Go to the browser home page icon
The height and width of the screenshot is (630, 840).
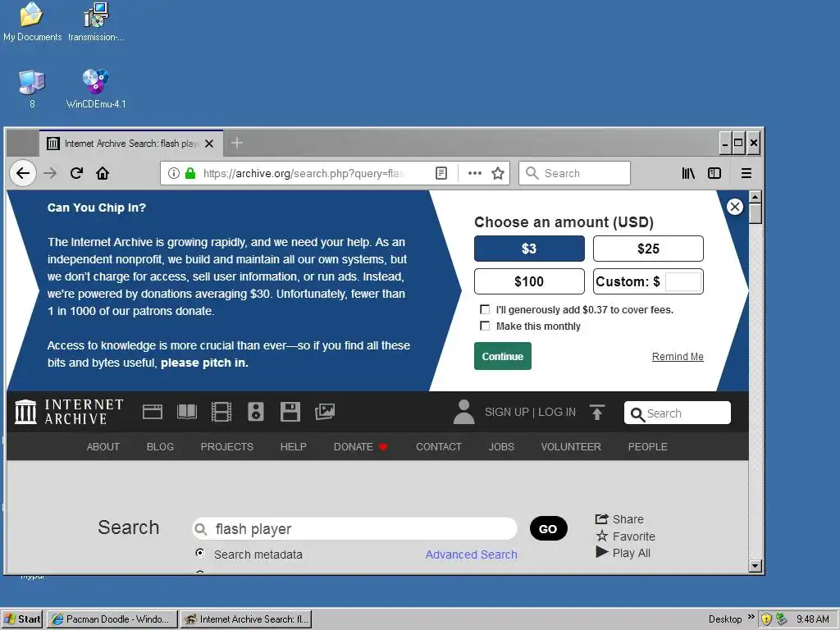103,173
